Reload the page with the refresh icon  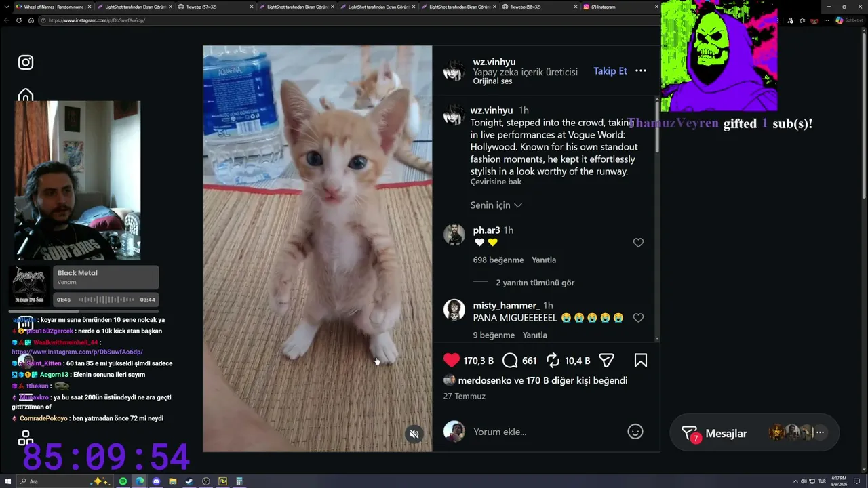click(x=19, y=20)
